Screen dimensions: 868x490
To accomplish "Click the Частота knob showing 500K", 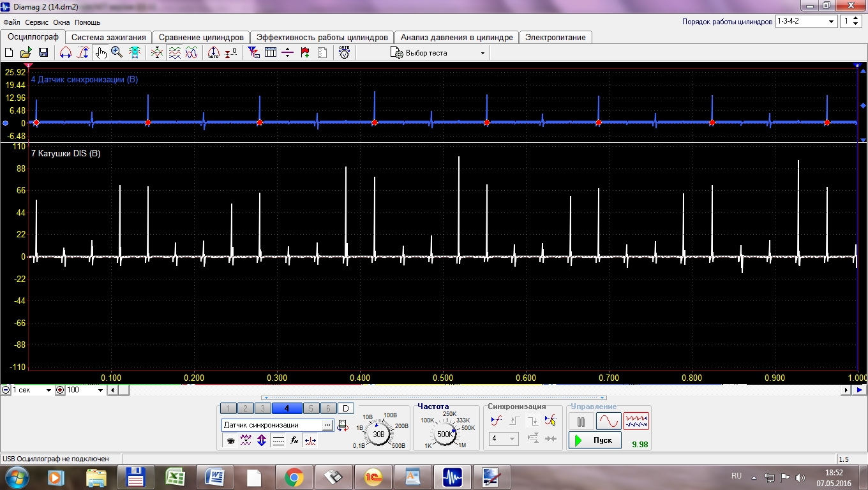I will [444, 434].
